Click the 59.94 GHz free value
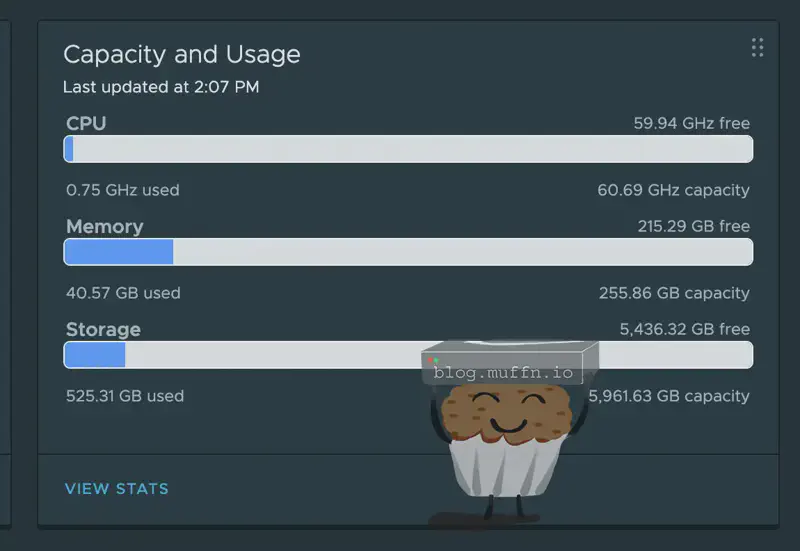The height and width of the screenshot is (551, 800). pos(691,124)
